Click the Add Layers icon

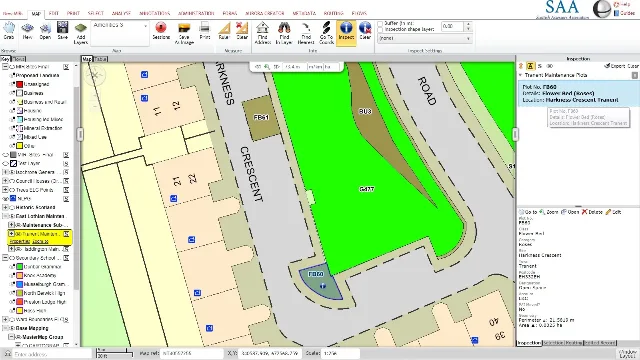pyautogui.click(x=81, y=33)
